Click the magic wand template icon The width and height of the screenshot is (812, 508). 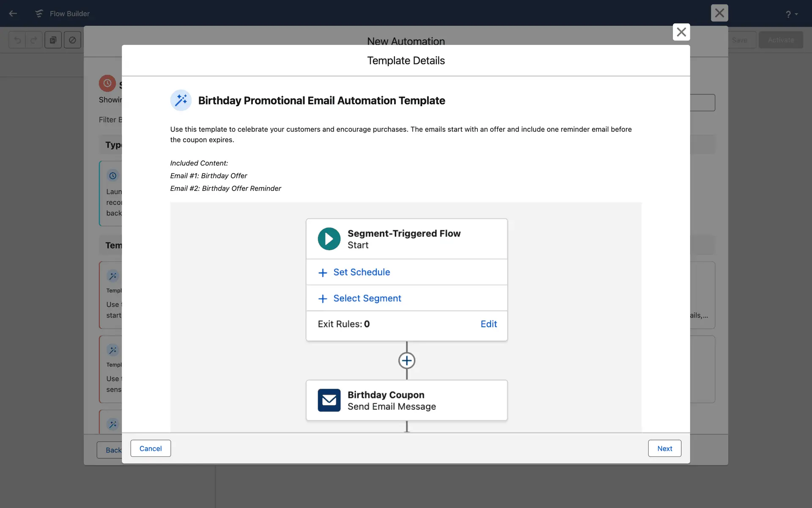point(181,100)
